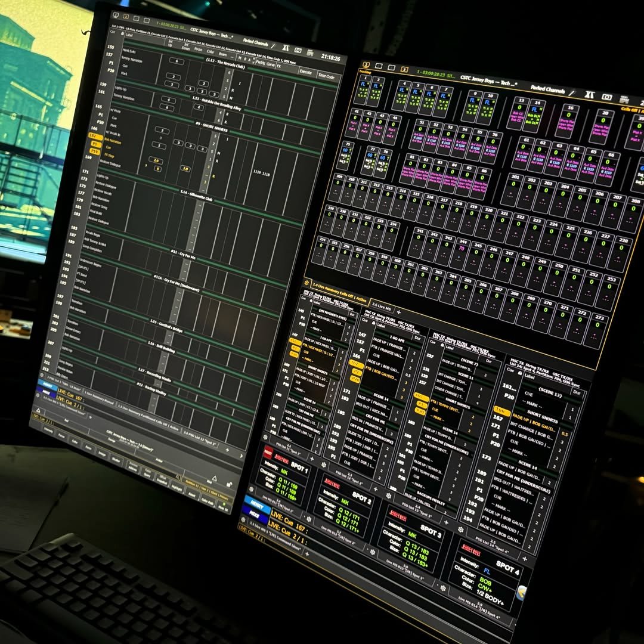Open gear settings beside PSD List 12 Spot 2 tab
The height and width of the screenshot is (644, 644).
pyautogui.click(x=324, y=465)
